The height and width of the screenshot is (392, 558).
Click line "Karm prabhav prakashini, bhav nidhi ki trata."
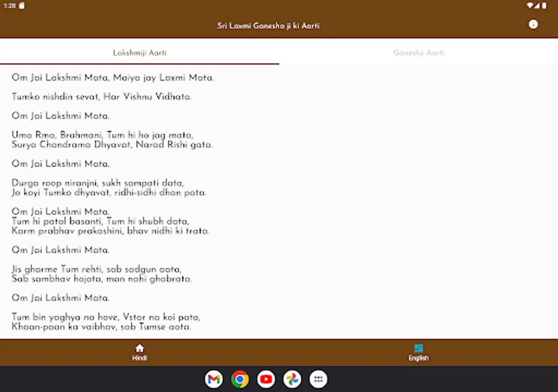[x=111, y=231]
